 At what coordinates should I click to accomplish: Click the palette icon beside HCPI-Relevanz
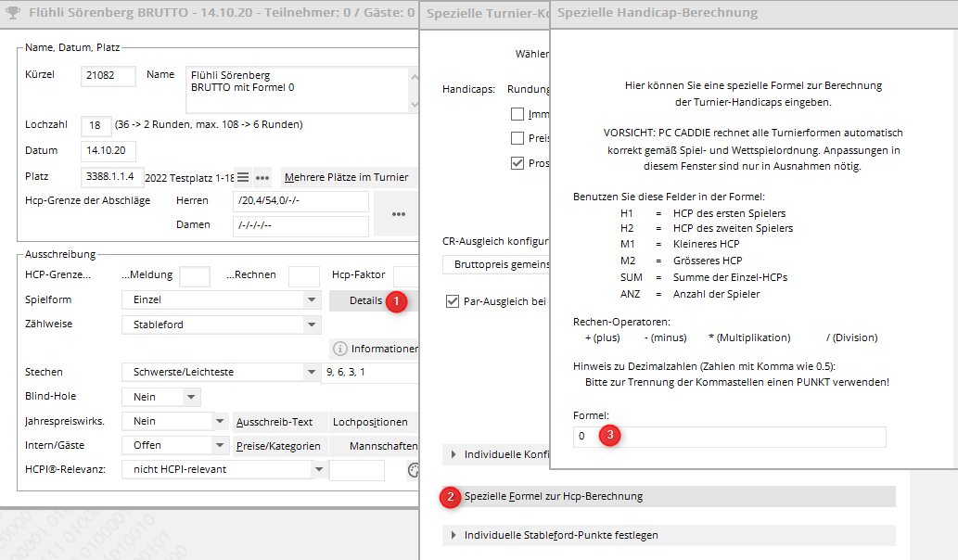(414, 470)
